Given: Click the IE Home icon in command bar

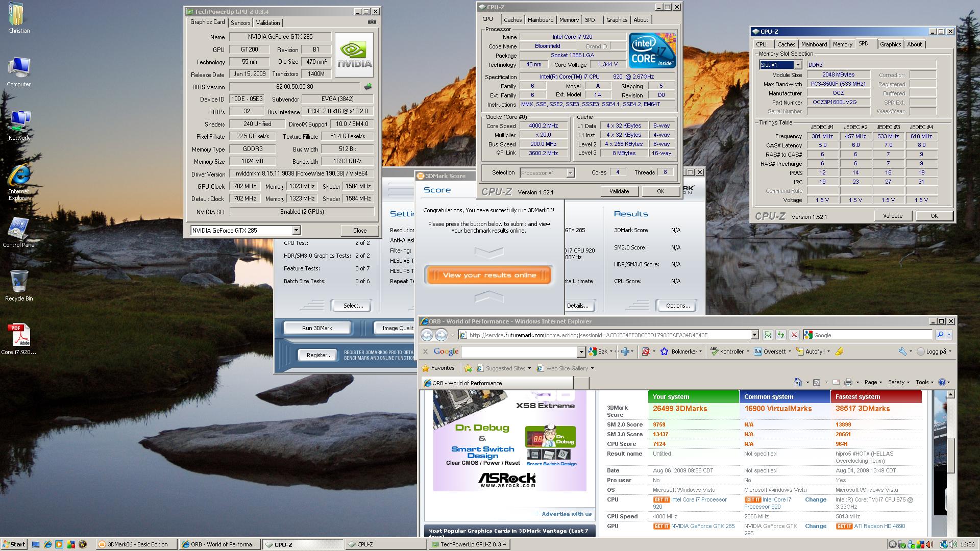Looking at the screenshot, I should 798,382.
